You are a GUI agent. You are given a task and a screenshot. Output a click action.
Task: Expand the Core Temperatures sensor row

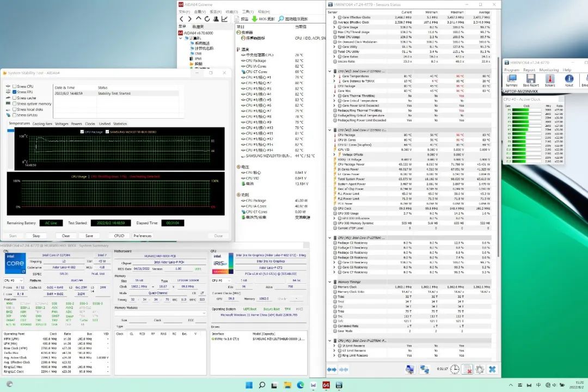click(334, 76)
